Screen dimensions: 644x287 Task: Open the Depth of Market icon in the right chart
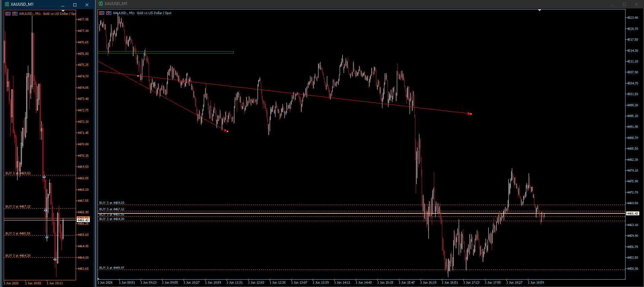click(x=109, y=13)
